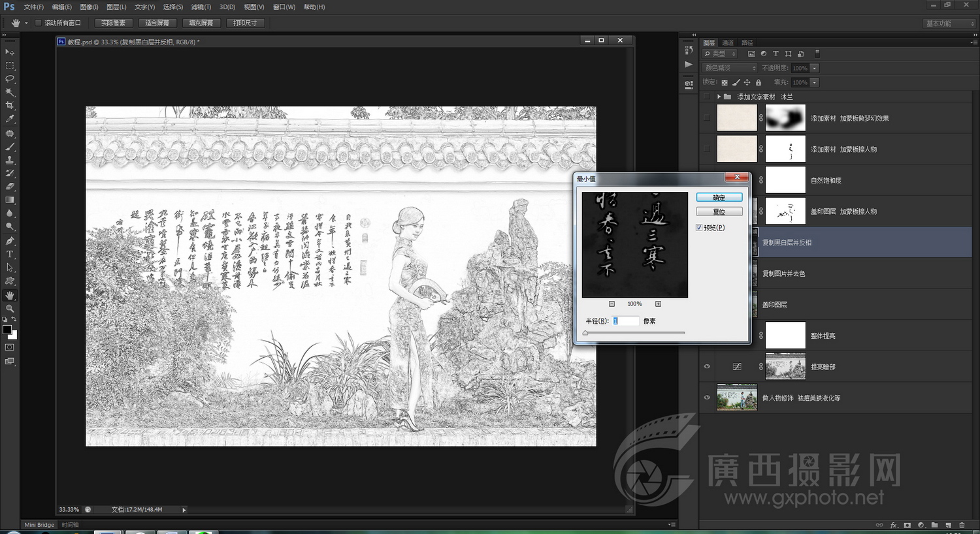Open the 颜色减淡 blend mode dropdown
Viewport: 980px width, 534px height.
pos(730,68)
